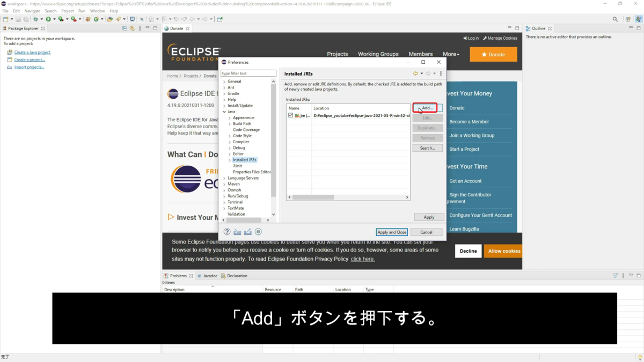Open the File menu
Image resolution: width=644 pixels, height=362 pixels.
pos(5,11)
